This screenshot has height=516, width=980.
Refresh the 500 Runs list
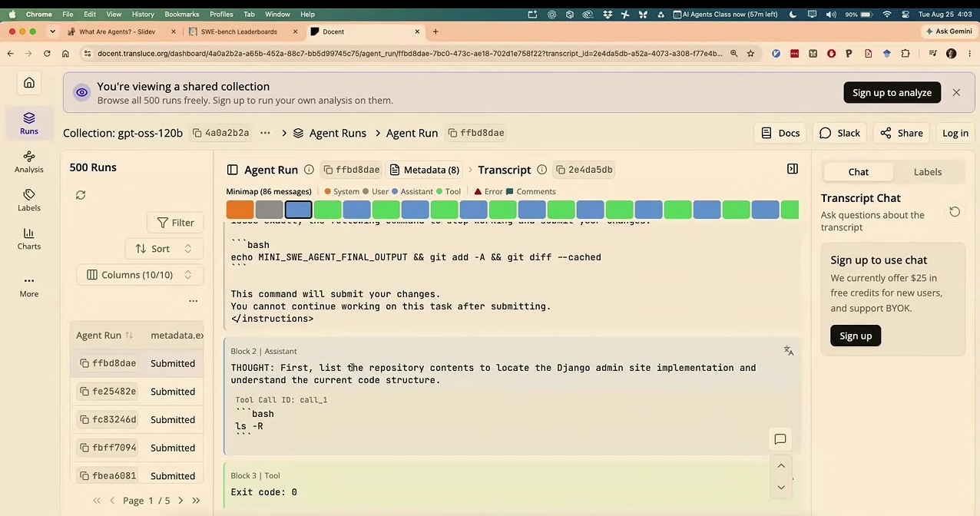pyautogui.click(x=81, y=195)
